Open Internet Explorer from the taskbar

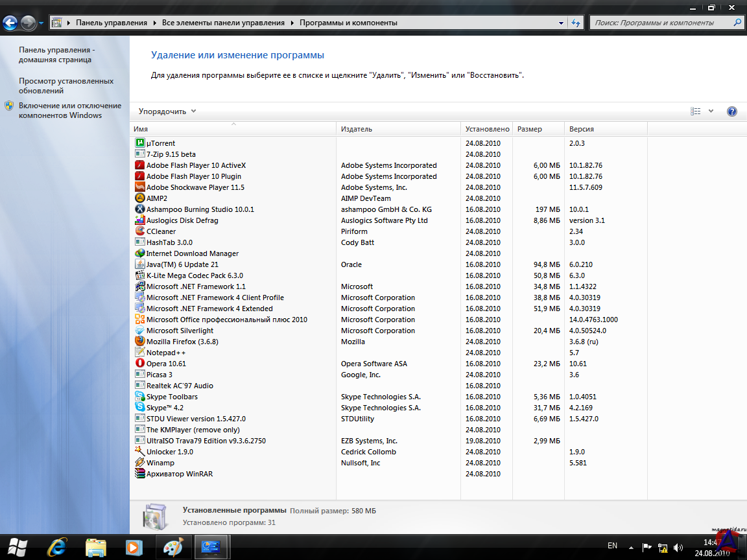[57, 548]
